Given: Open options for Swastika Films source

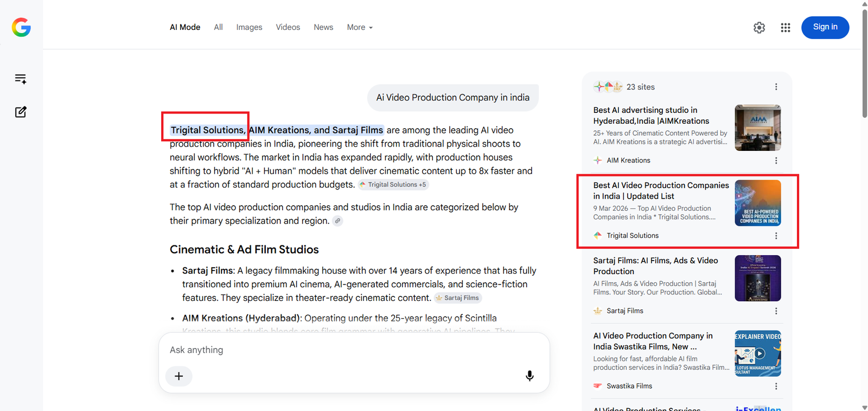Looking at the screenshot, I should pyautogui.click(x=776, y=386).
